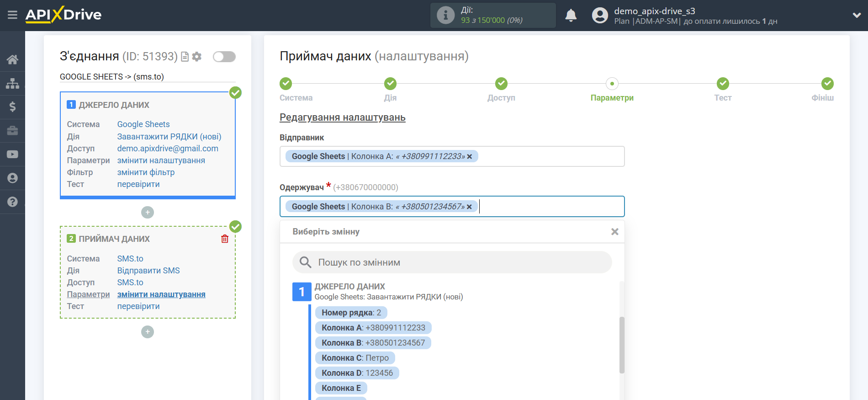Open the notifications bell

571,16
